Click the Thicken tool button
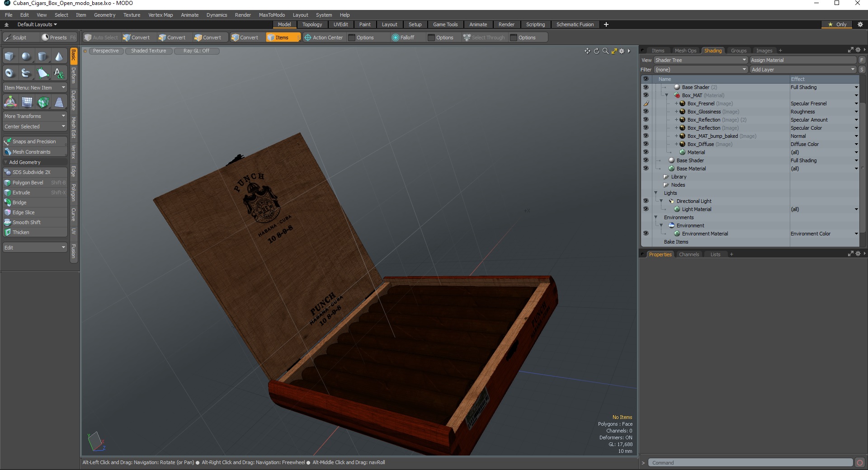Screen dimensions: 868x470 tap(35, 232)
